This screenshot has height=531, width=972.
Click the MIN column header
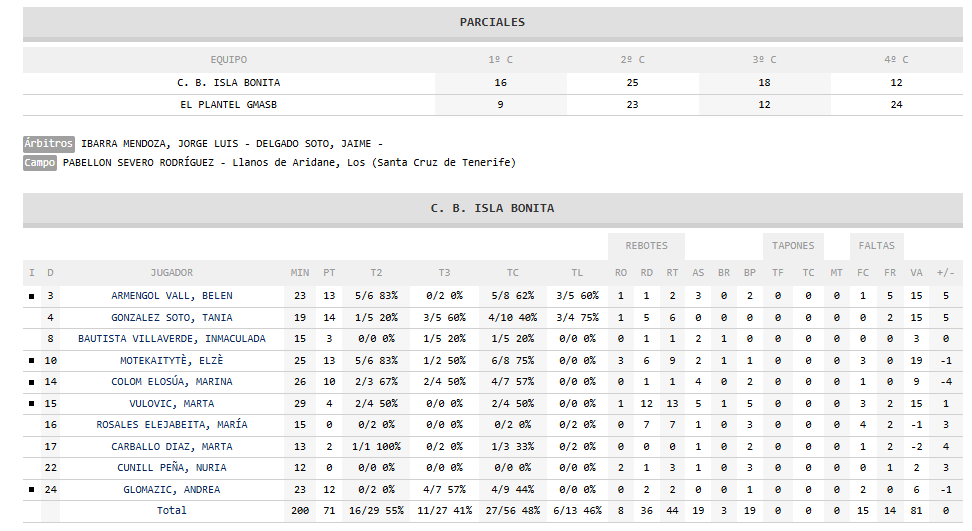click(x=300, y=273)
